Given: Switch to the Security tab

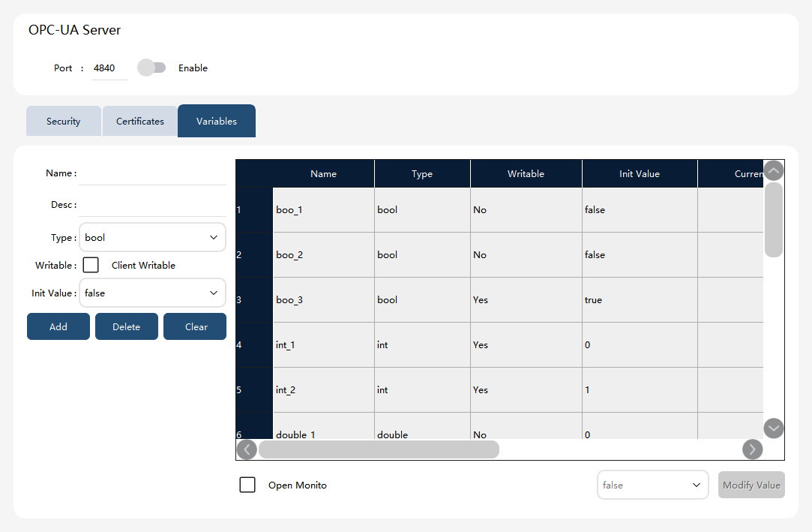Looking at the screenshot, I should [x=63, y=122].
